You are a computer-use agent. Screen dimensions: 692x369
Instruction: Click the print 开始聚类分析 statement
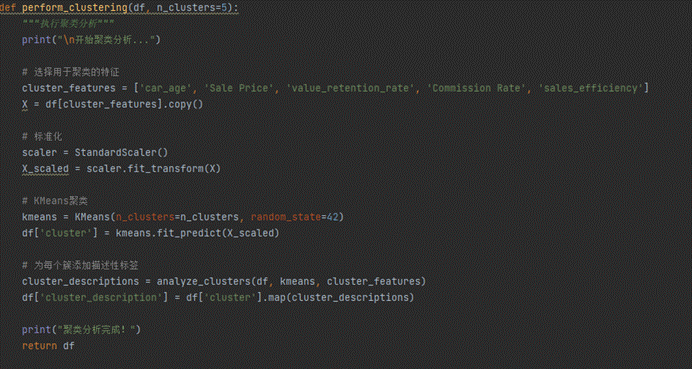click(91, 40)
